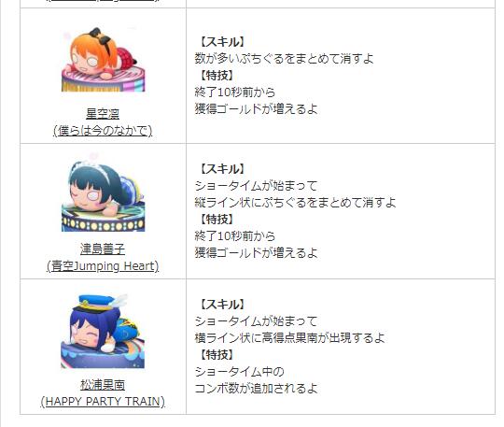Follow the 青空Jumping Heart link
This screenshot has width=504, height=427.
click(x=103, y=266)
